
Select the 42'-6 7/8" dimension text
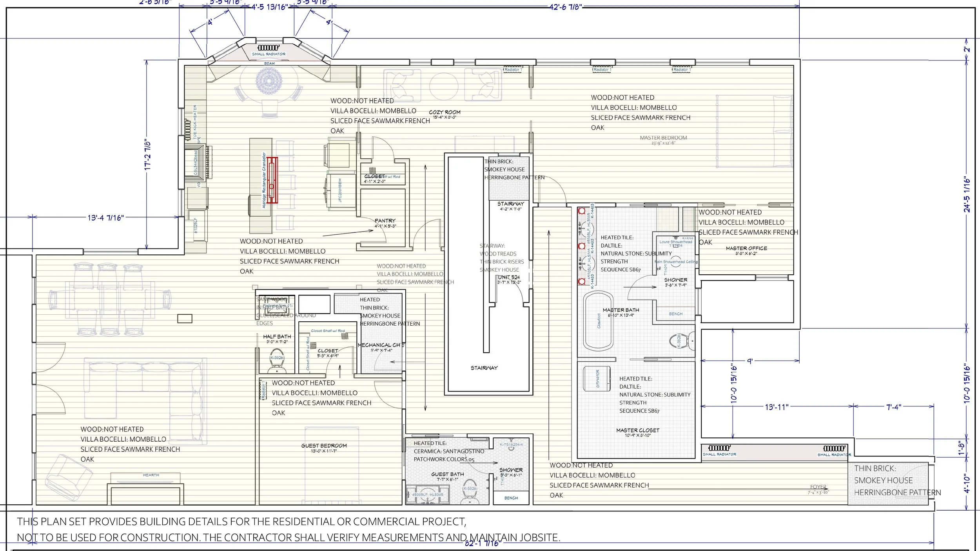click(x=565, y=7)
